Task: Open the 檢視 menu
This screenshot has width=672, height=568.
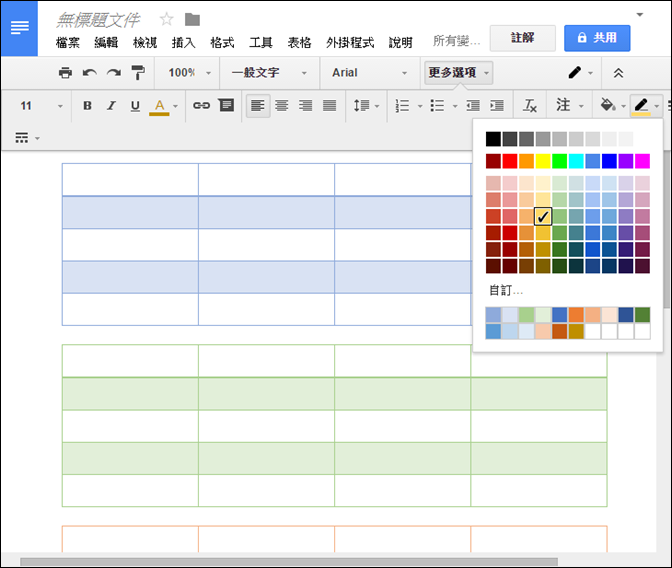Action: [145, 42]
